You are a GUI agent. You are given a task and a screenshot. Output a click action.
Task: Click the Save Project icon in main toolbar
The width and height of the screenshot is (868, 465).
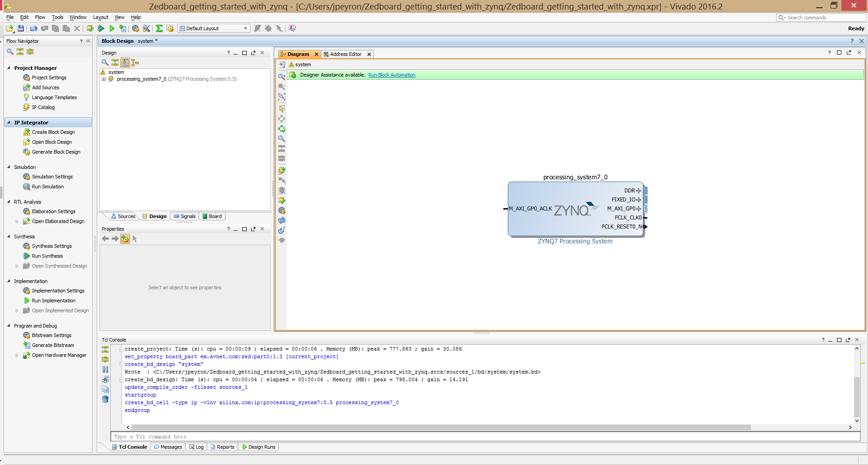(x=21, y=28)
